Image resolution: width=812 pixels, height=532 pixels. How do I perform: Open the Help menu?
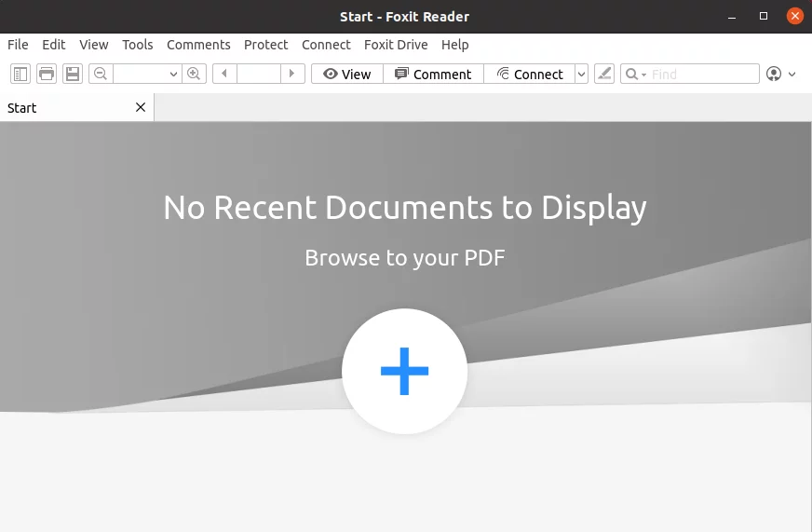click(455, 45)
